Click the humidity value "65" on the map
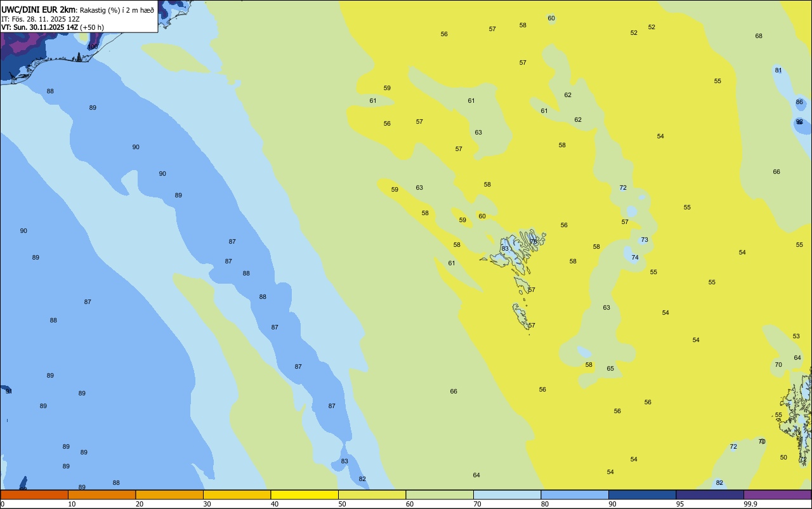 pos(610,369)
